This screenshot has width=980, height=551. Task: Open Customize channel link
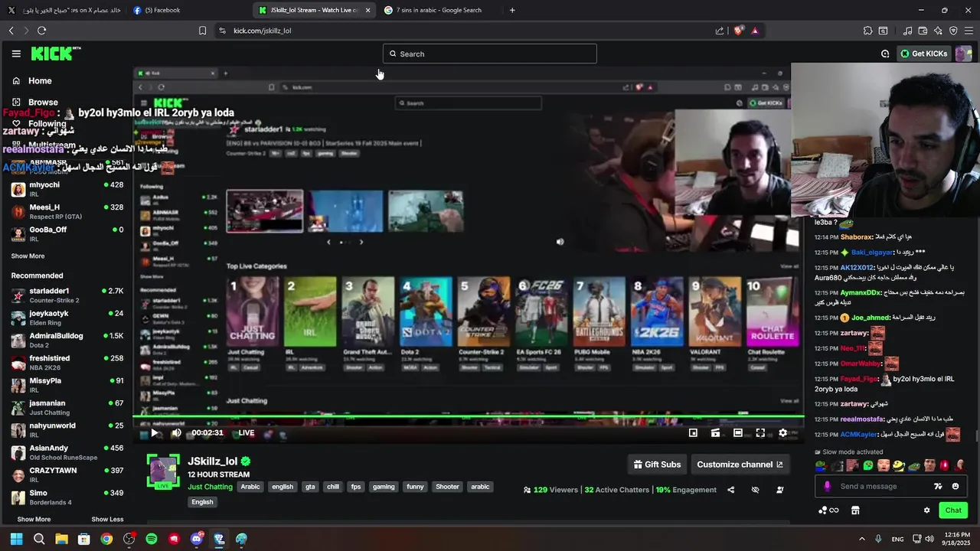(x=740, y=465)
